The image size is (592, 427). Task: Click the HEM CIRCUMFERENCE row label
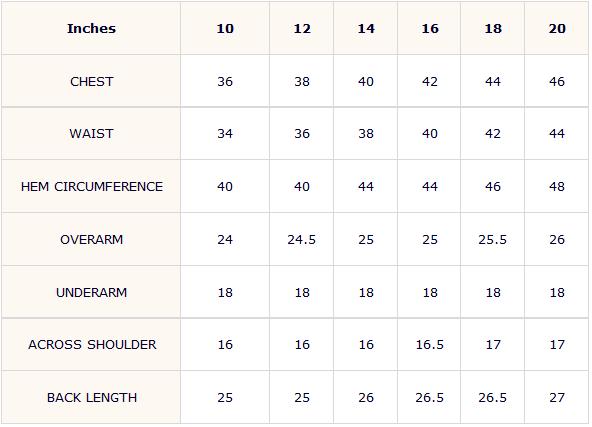pos(92,187)
